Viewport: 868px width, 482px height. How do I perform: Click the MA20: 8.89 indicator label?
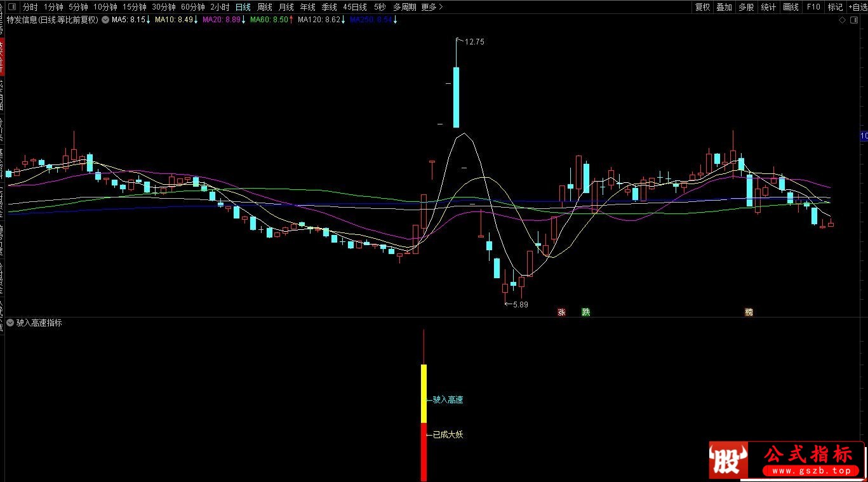tap(224, 20)
